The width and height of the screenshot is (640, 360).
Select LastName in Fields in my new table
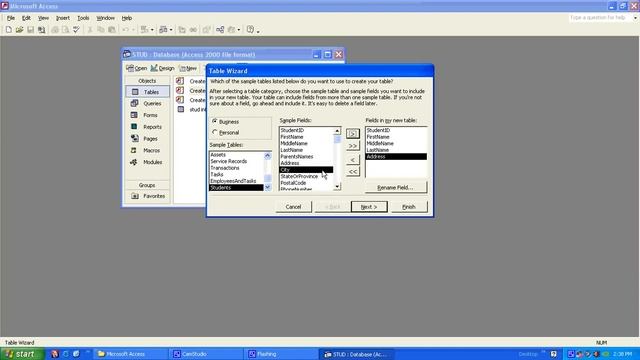[396, 150]
